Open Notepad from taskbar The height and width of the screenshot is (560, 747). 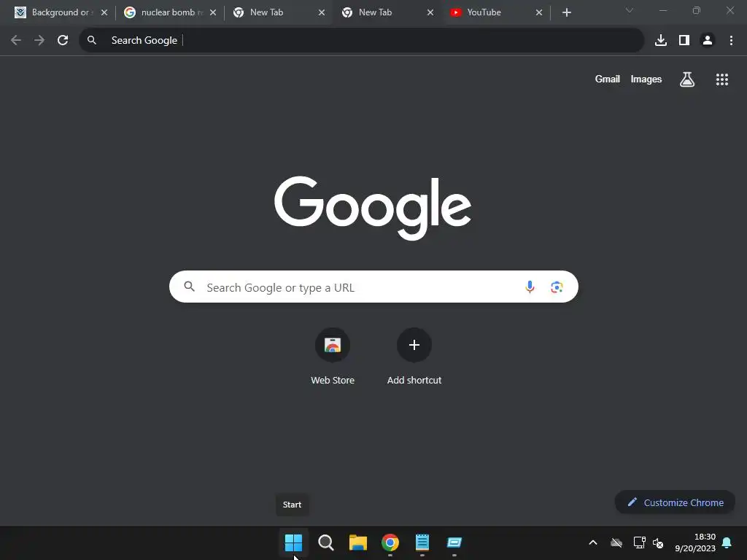point(422,542)
